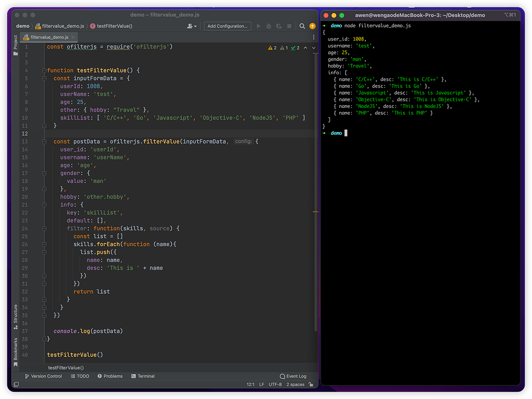This screenshot has height=399, width=532.
Task: Click the terminal prompt after demo
Action: coord(346,133)
